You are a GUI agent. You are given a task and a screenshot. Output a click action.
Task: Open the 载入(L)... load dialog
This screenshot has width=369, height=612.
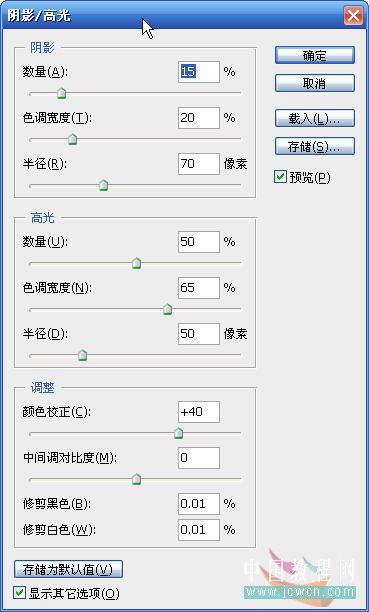(x=315, y=118)
